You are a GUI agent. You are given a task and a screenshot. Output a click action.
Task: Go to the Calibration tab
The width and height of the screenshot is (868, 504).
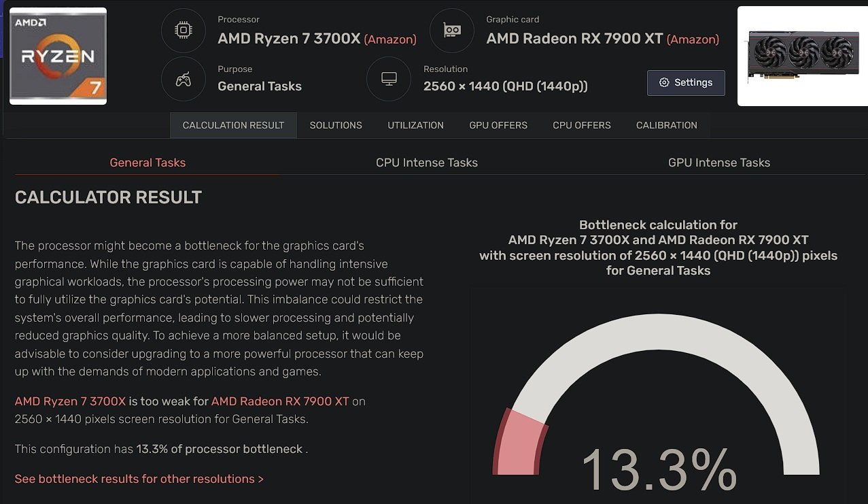(666, 125)
